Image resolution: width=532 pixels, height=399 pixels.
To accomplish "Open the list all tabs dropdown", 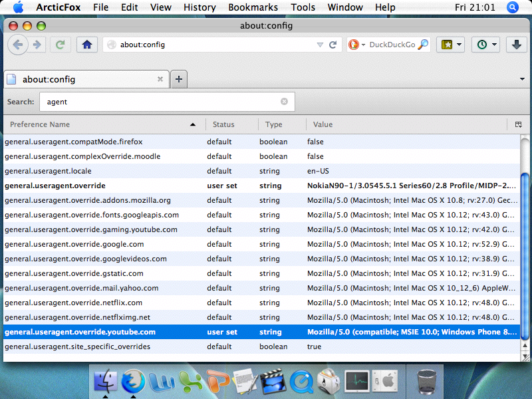I will pos(522,79).
